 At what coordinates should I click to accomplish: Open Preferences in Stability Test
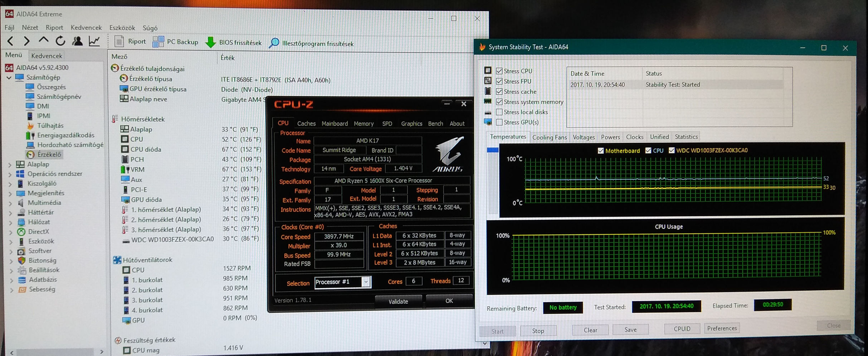[722, 328]
